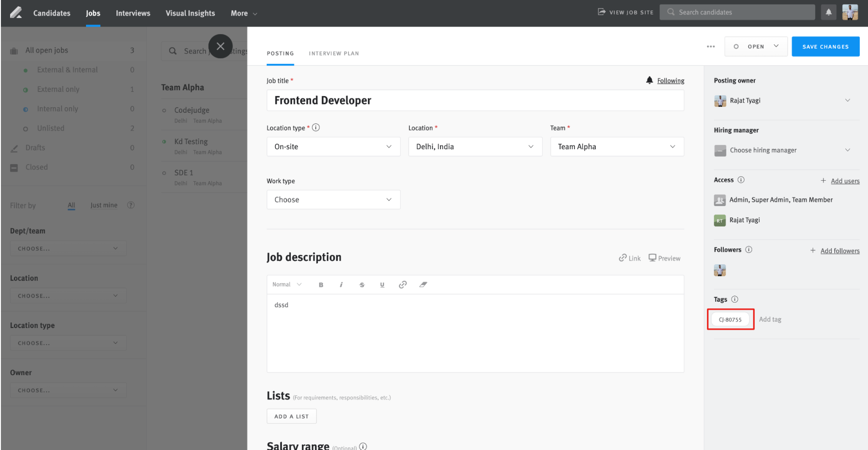Click the CJ-80755 tag

[x=730, y=319]
